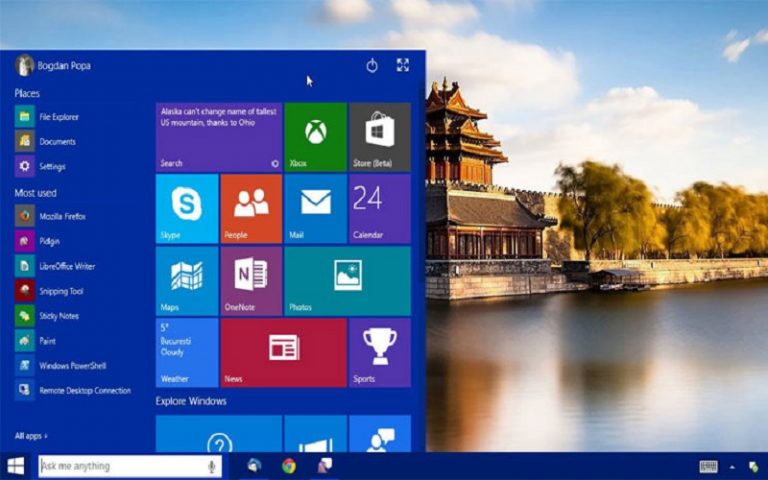Launch the Skype tile
The height and width of the screenshot is (480, 768).
click(x=187, y=209)
